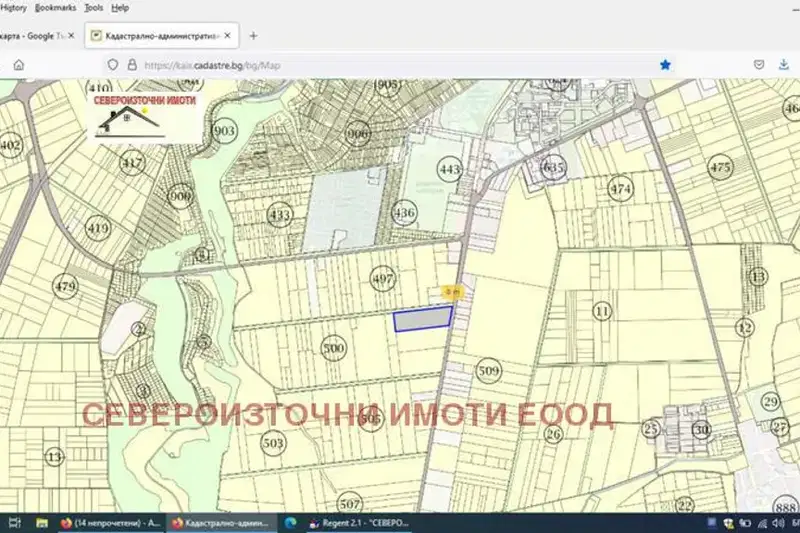Image resolution: width=800 pixels, height=533 pixels.
Task: Click cadastral zone marker 906
Action: point(358,134)
